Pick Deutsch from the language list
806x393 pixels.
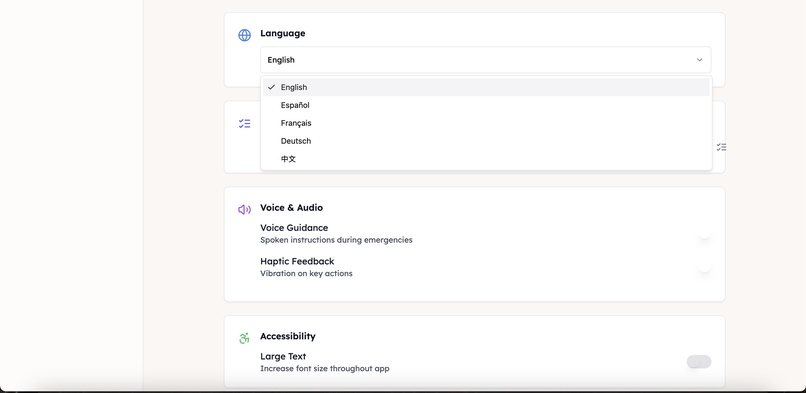(486, 141)
